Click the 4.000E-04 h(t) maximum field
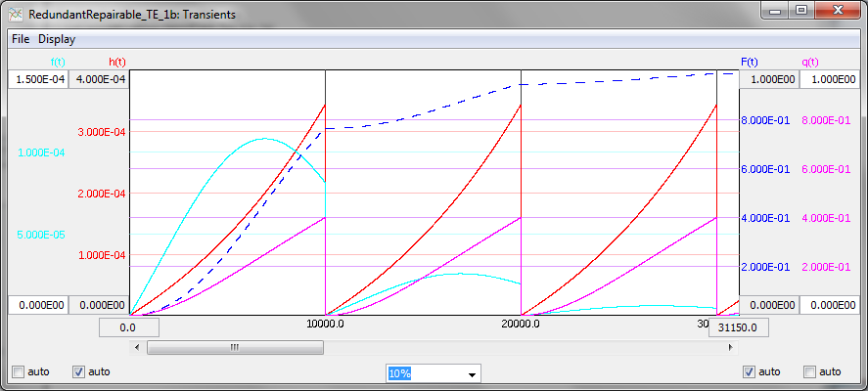 point(99,79)
